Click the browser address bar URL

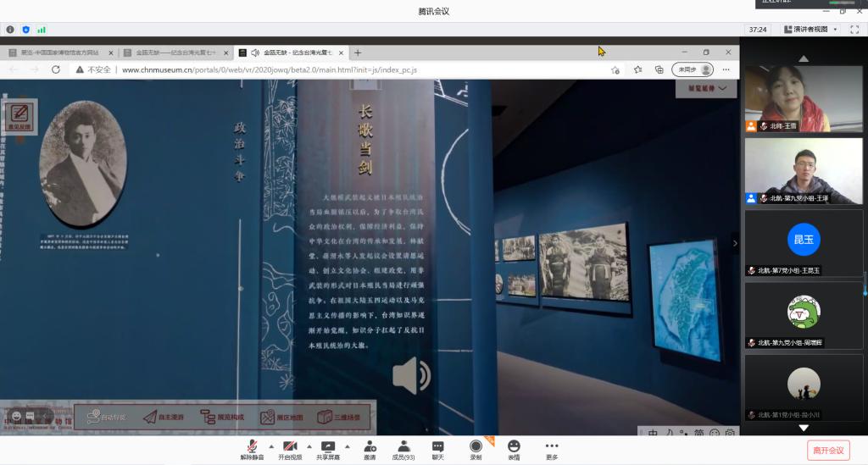coord(269,69)
